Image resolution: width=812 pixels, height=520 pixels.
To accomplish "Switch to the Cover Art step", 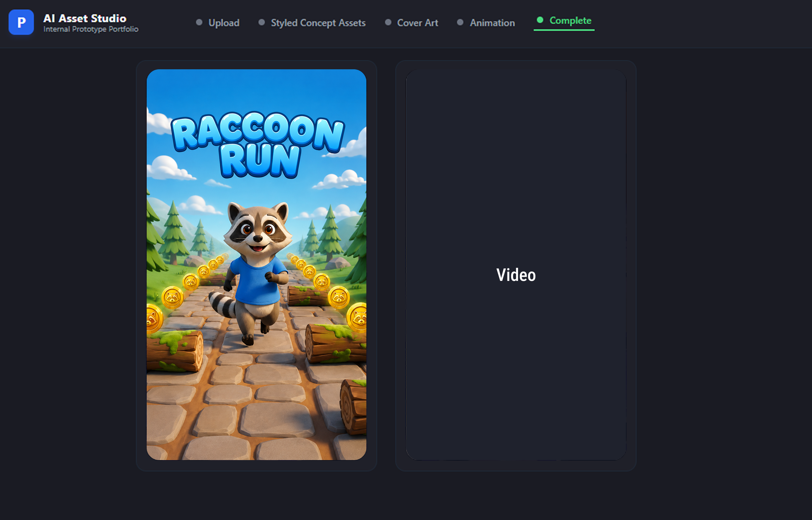I will [412, 22].
